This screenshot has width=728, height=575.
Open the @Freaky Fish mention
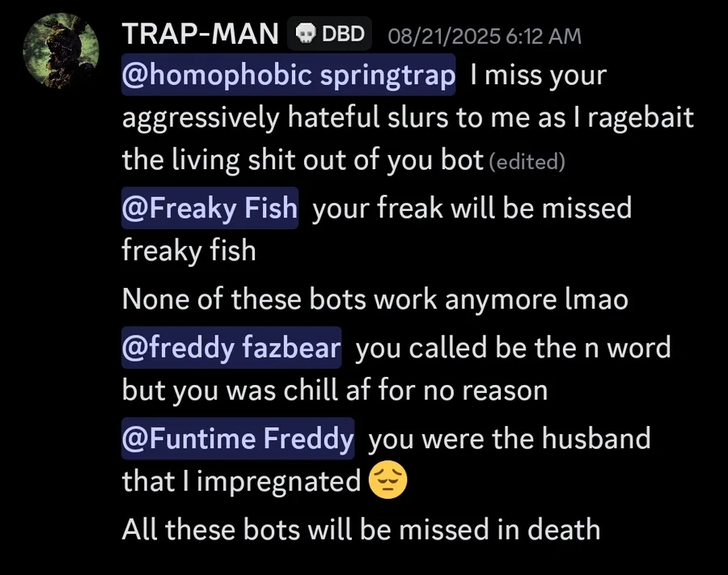point(210,208)
